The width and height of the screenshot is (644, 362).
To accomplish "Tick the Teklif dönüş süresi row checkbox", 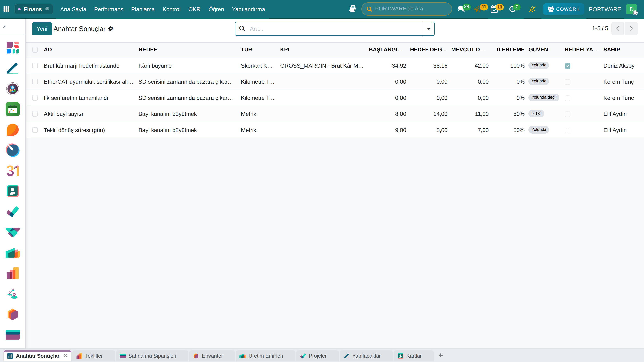I will [x=35, y=130].
